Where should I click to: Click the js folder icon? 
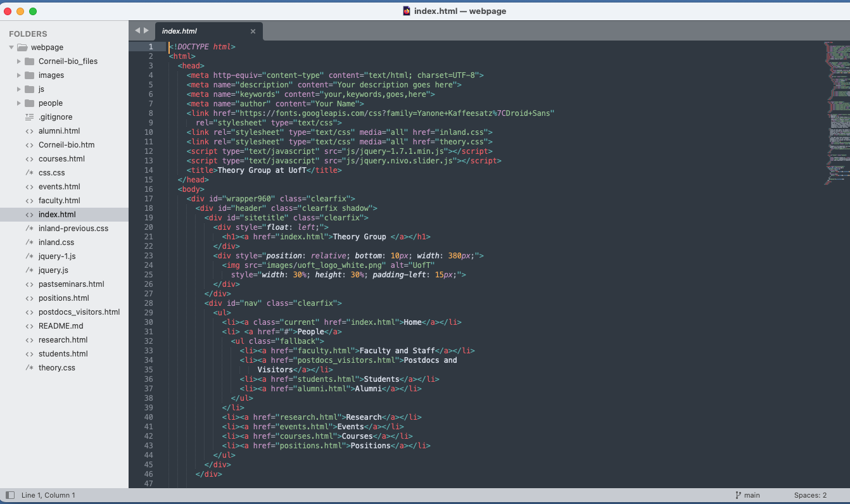(x=29, y=89)
